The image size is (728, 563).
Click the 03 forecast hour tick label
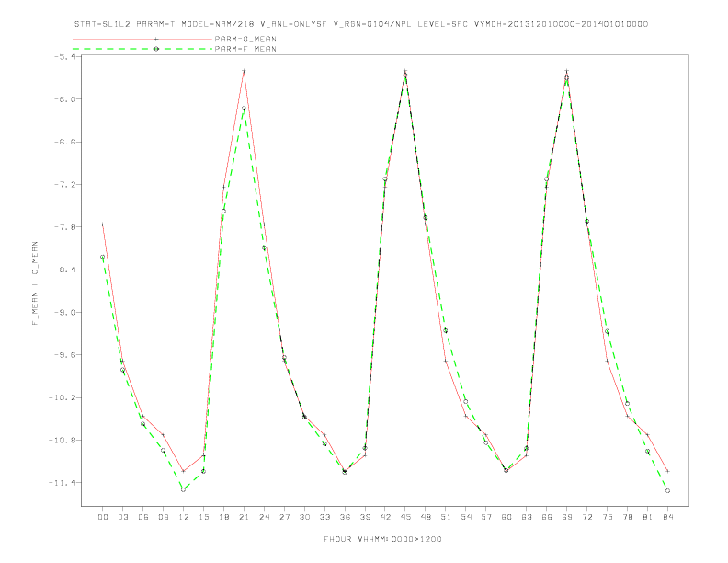[x=123, y=517]
